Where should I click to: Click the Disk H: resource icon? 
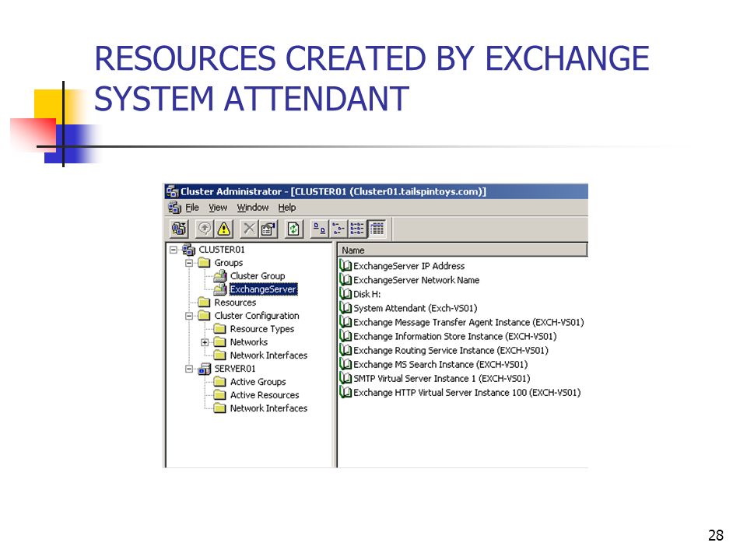tap(345, 294)
